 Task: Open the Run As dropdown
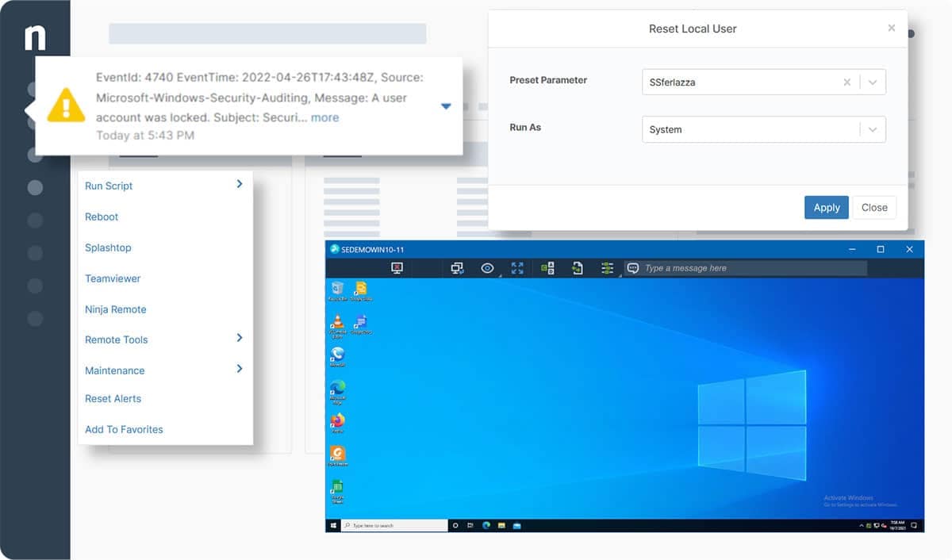click(x=871, y=128)
